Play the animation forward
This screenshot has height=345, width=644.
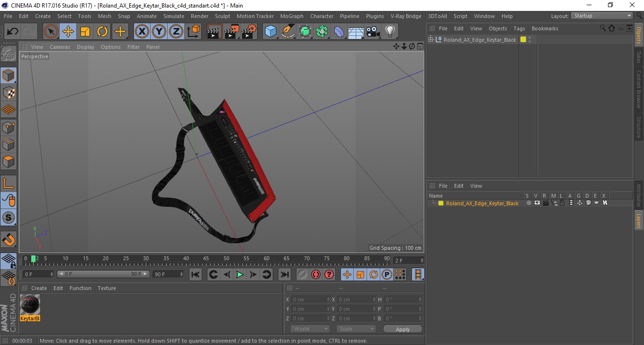click(240, 274)
